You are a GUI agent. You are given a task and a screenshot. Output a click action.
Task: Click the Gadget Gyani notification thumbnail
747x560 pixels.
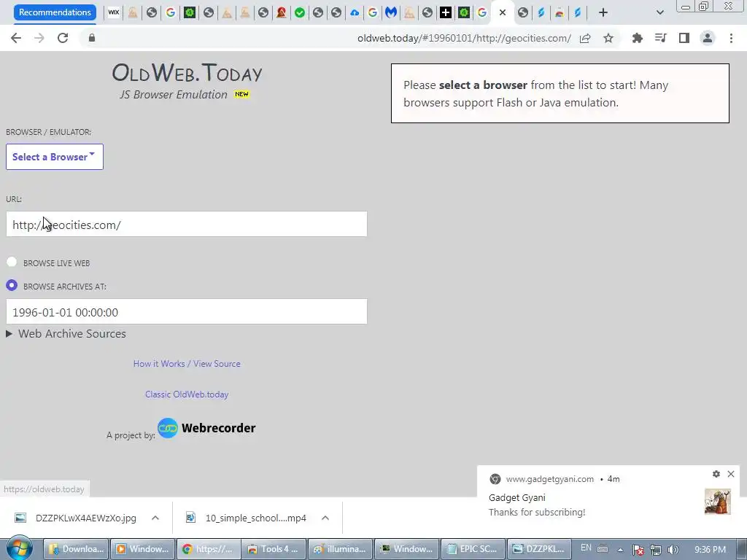(718, 502)
